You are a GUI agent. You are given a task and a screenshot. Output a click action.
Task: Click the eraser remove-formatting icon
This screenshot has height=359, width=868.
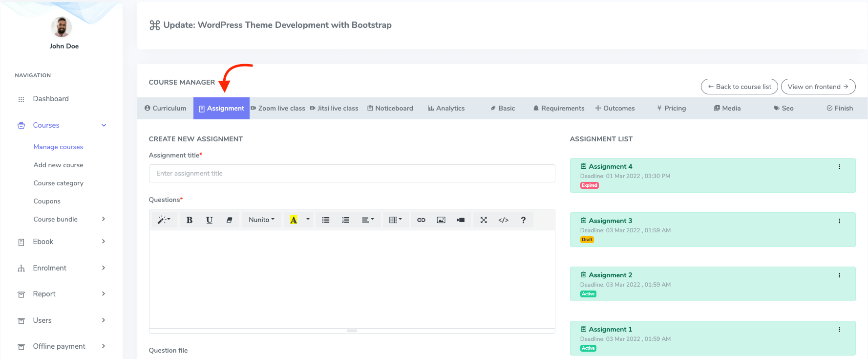click(x=229, y=220)
